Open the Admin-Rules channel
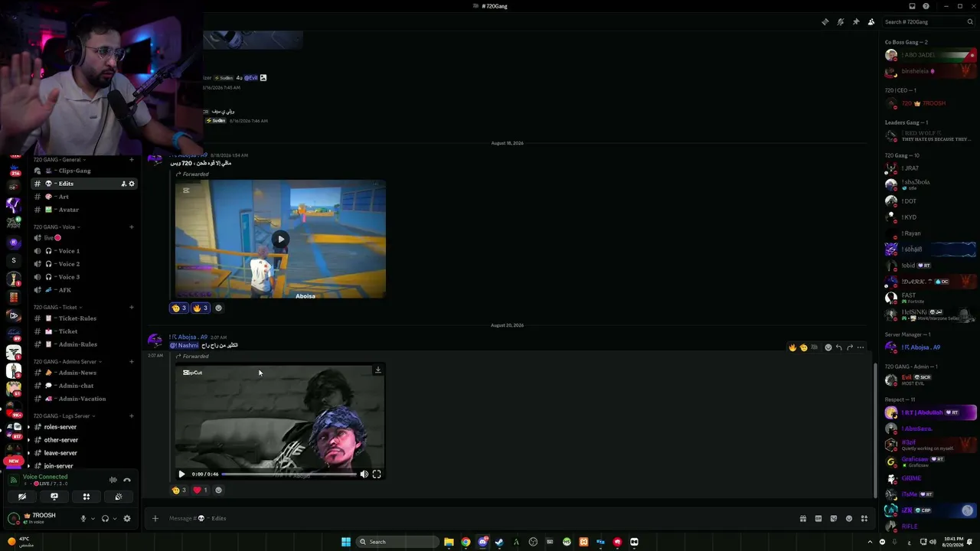 coord(84,344)
